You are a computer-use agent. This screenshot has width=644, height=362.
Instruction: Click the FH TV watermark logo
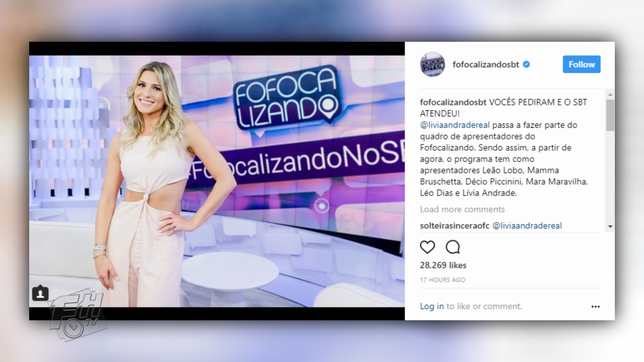[76, 314]
